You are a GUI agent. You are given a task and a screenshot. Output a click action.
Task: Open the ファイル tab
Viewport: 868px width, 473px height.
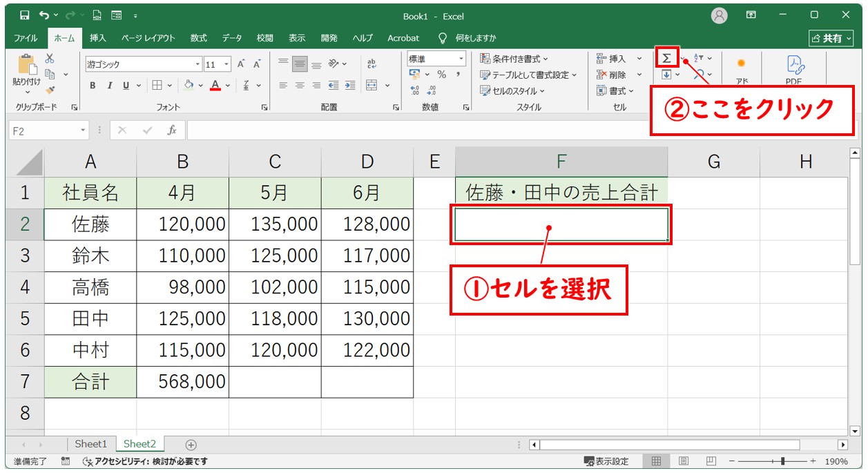click(x=26, y=38)
